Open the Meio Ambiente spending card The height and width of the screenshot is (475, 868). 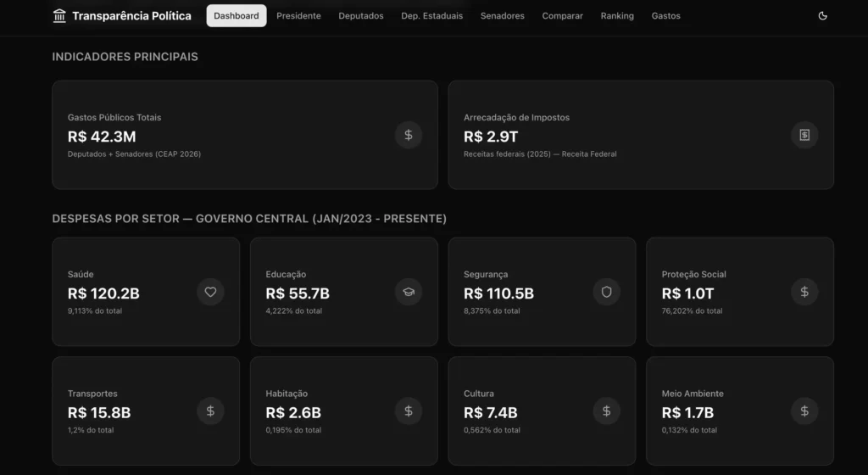pos(739,411)
